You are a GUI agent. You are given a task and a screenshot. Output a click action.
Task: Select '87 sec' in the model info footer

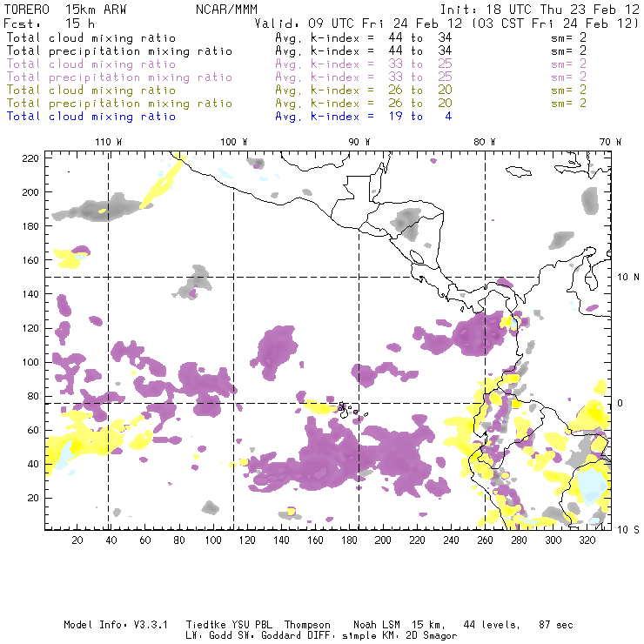(x=556, y=625)
